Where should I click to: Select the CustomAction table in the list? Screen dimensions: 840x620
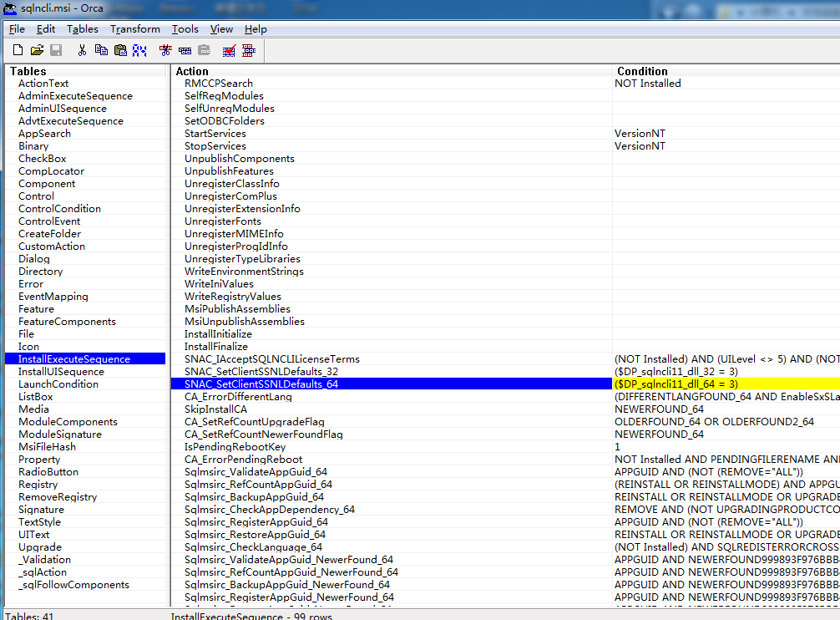(x=52, y=246)
